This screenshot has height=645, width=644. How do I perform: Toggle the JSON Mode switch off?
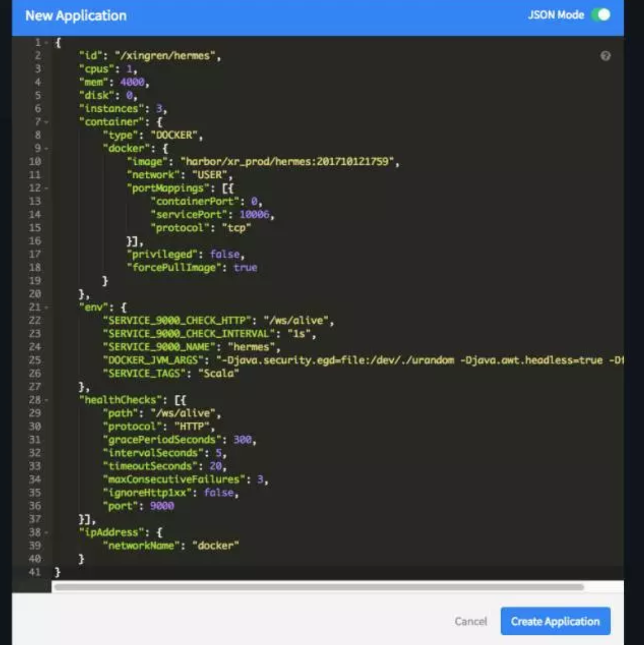coord(601,15)
